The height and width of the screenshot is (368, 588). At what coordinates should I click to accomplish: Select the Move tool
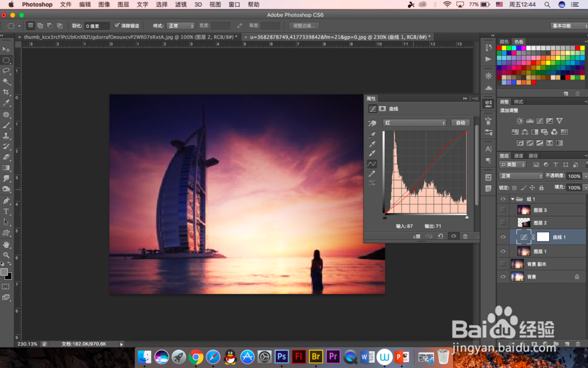pos(6,49)
